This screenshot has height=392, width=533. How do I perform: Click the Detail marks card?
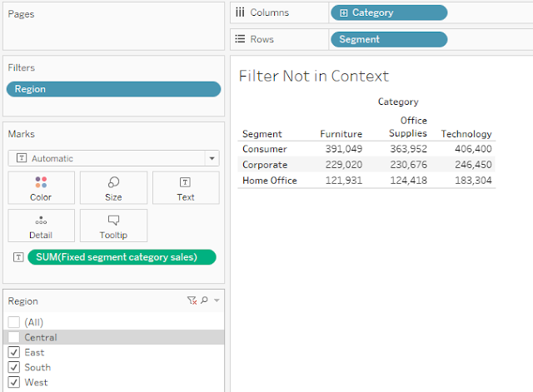[x=41, y=226]
